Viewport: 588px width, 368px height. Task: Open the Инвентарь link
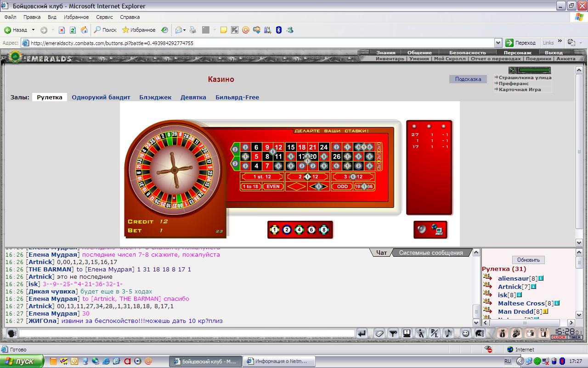390,58
